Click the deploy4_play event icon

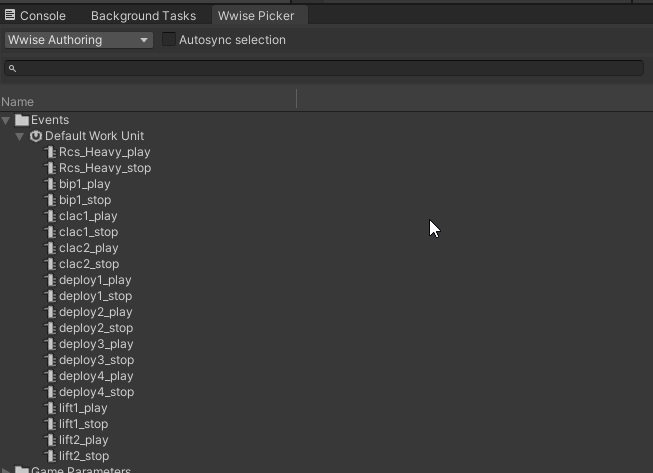coord(50,376)
